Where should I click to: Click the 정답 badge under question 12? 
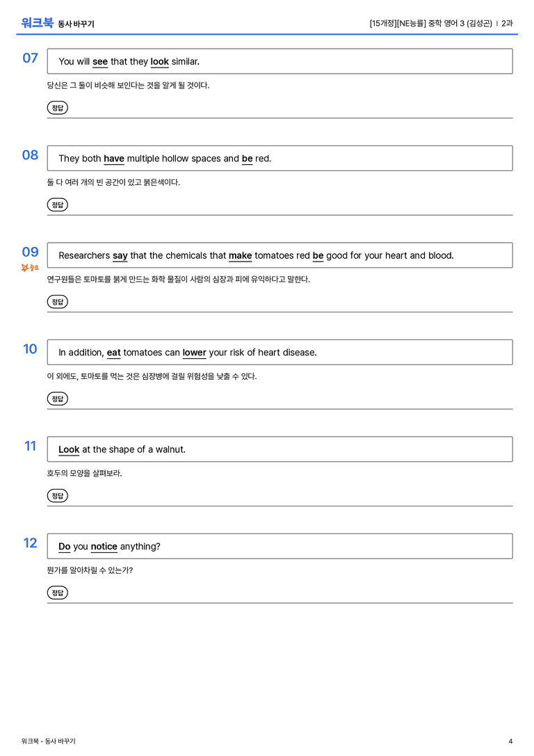(57, 593)
